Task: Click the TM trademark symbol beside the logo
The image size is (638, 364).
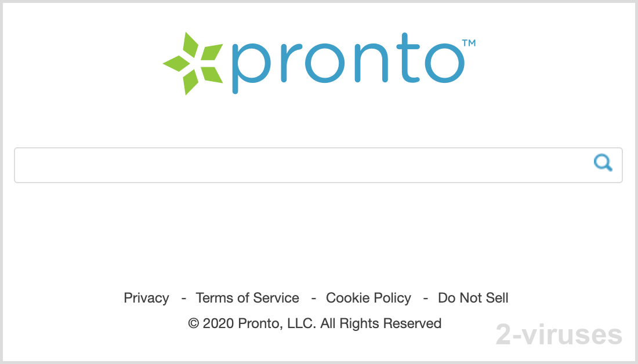Action: pyautogui.click(x=470, y=43)
